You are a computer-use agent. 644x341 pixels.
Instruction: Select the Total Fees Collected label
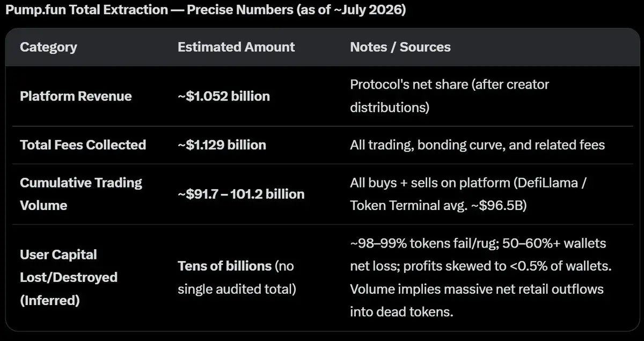(83, 144)
